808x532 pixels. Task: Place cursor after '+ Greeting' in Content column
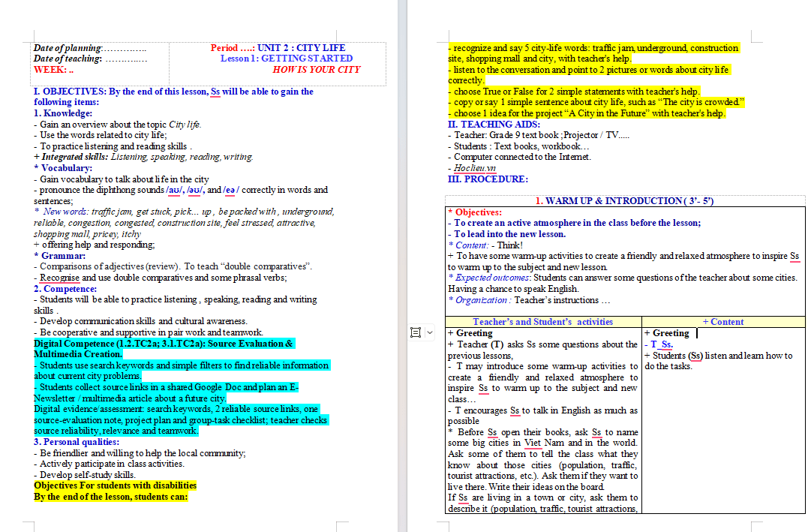coord(691,333)
